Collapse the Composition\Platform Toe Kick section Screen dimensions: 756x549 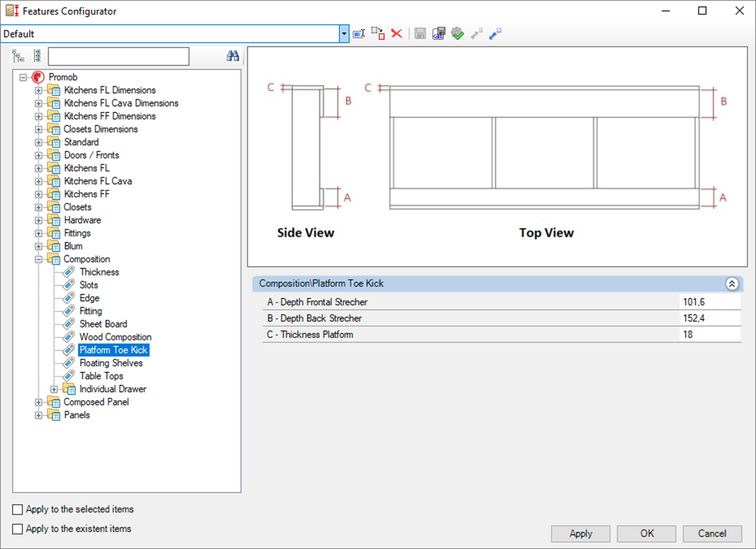pos(732,283)
